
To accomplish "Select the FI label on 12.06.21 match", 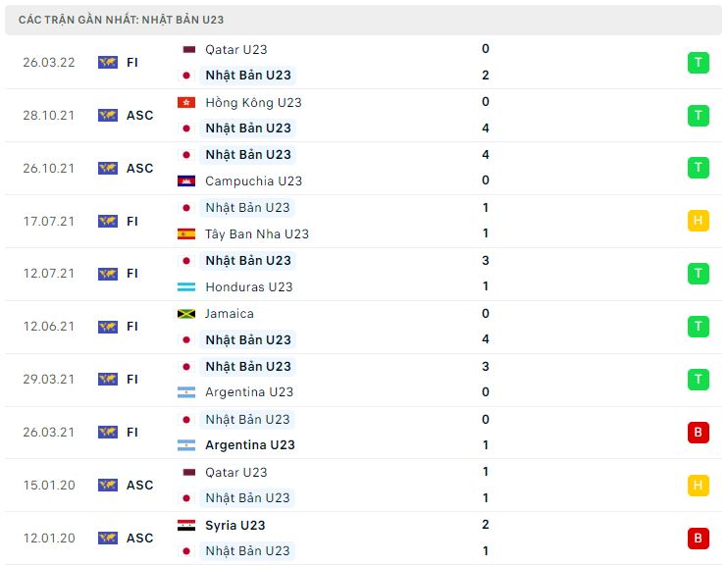I will click(132, 327).
